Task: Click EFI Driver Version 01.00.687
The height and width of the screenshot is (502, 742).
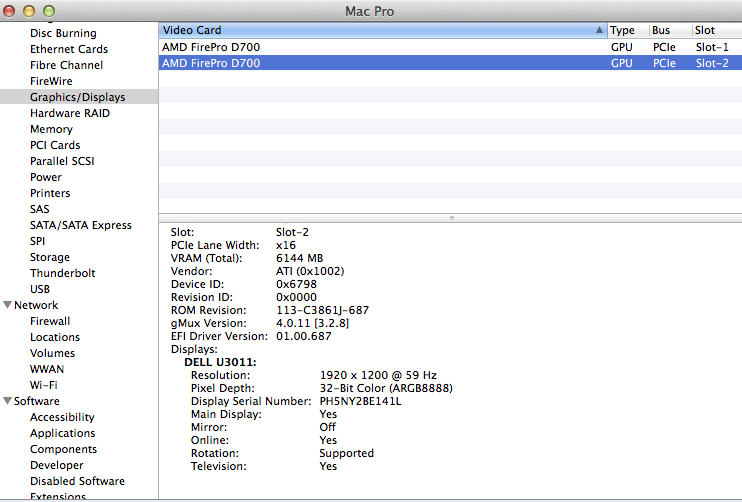Action: pos(303,336)
